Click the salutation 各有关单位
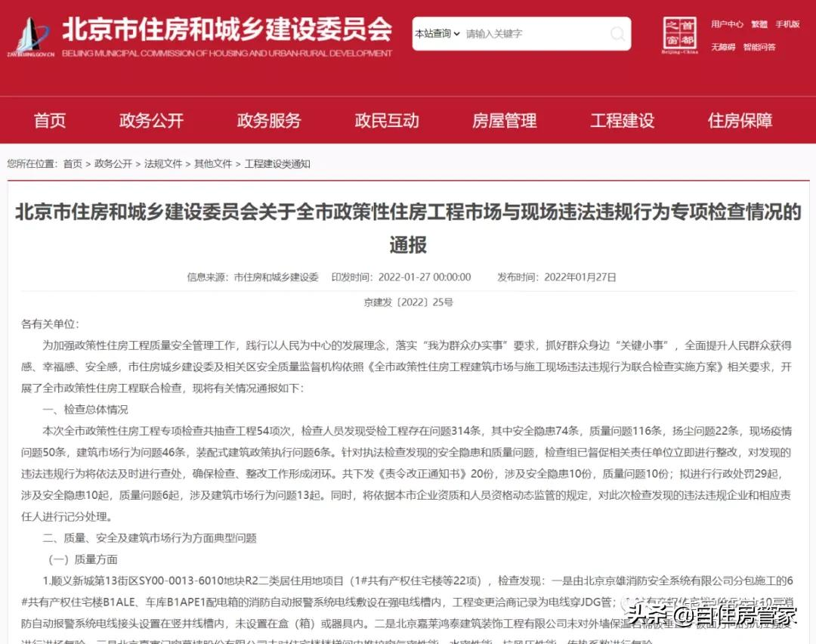Screen dimensions: 816x644 [50, 324]
